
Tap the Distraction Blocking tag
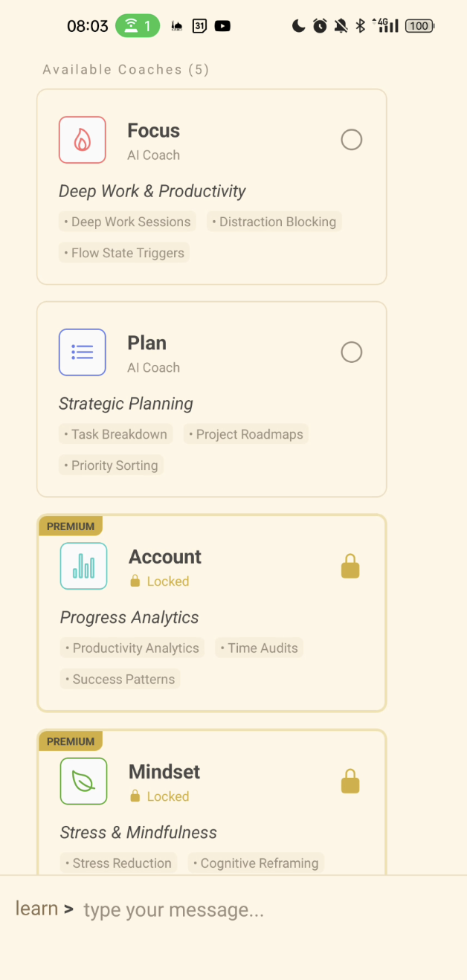tap(274, 222)
